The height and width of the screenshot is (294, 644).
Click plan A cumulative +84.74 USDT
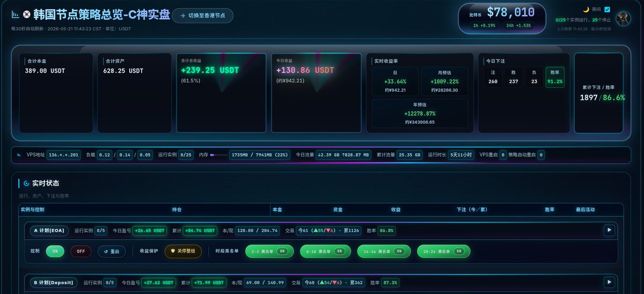point(200,231)
